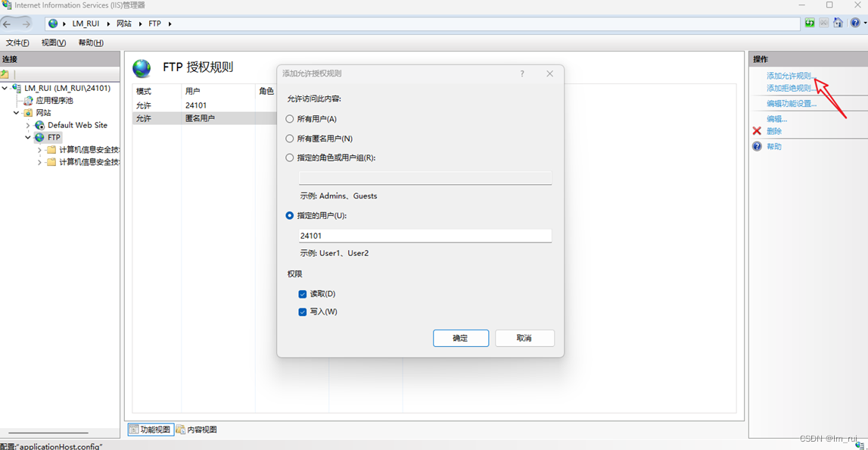Collapse the FTP site node
The height and width of the screenshot is (450, 868).
[x=28, y=137]
